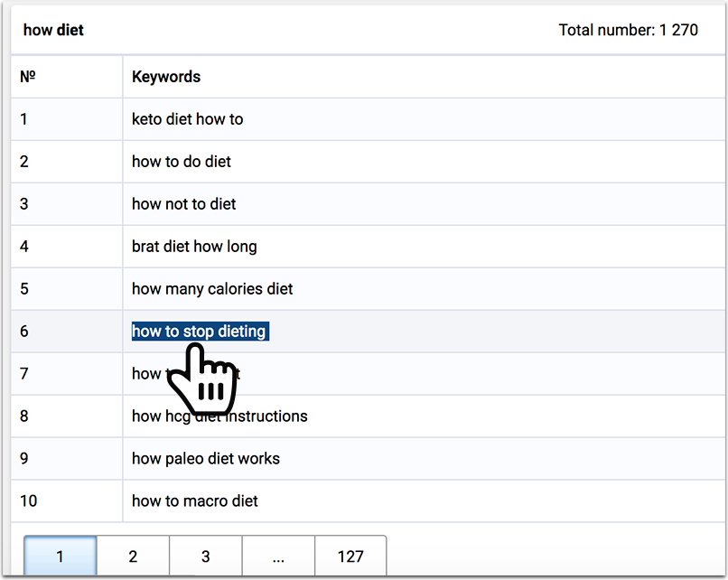Select 'how hcg diet instructions' keyword

click(219, 416)
